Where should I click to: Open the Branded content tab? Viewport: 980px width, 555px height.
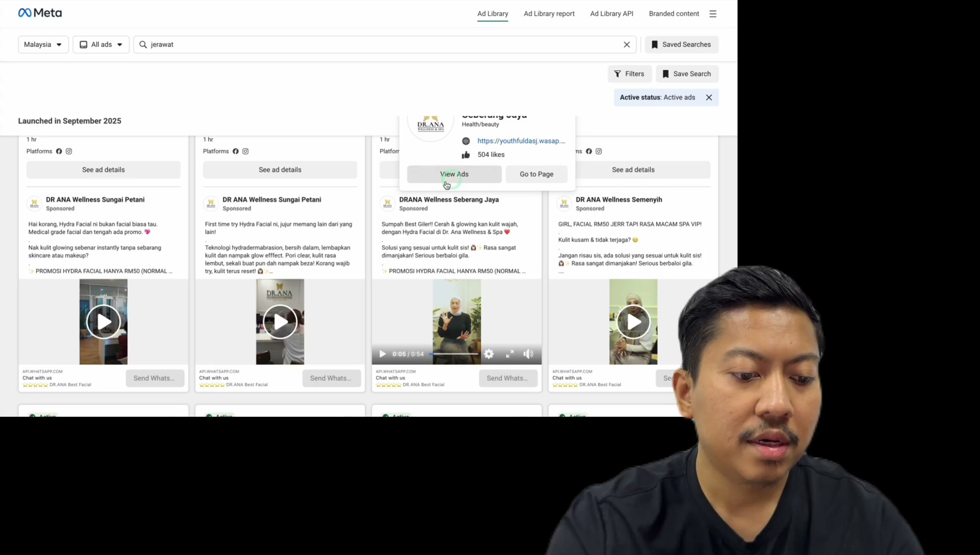coord(673,14)
